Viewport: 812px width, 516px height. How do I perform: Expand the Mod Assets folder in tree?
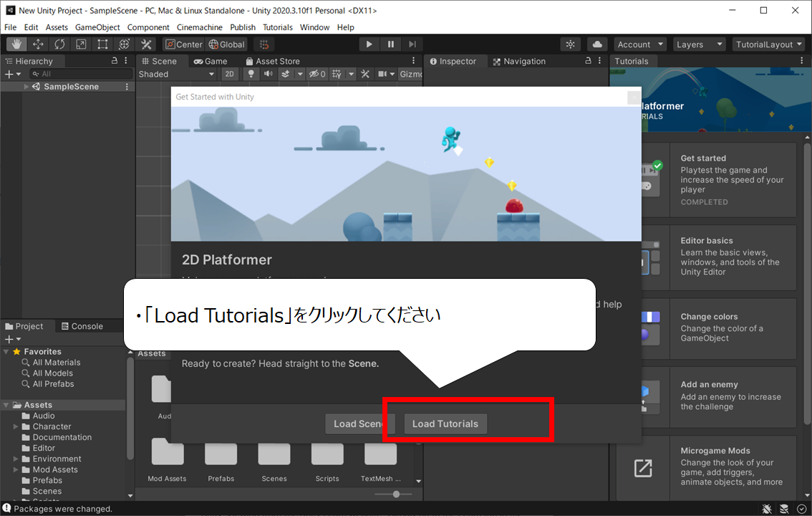[x=16, y=470]
